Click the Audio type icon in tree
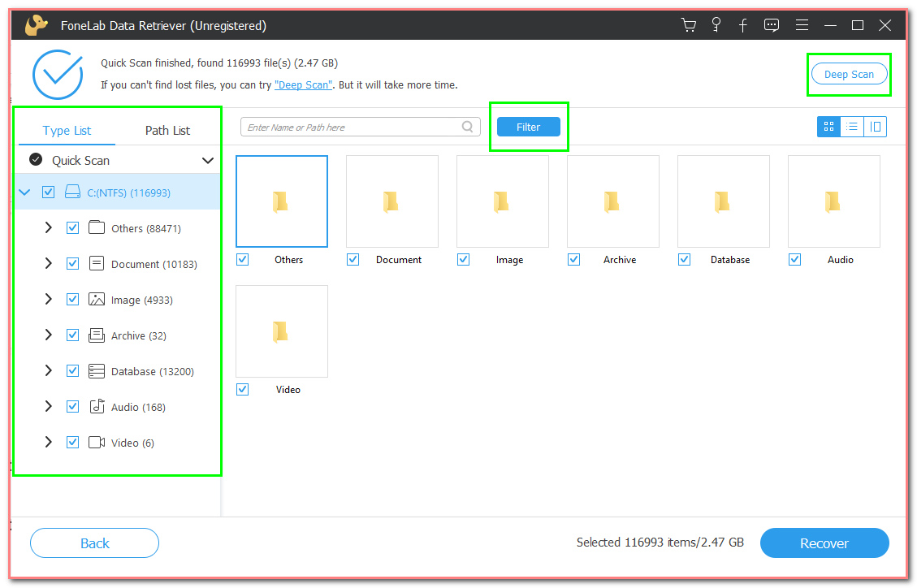 (97, 406)
